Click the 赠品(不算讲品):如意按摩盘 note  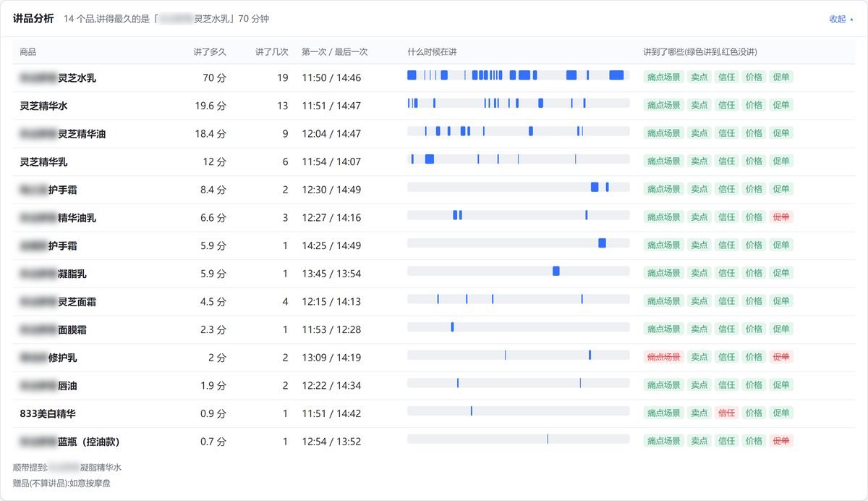point(61,483)
